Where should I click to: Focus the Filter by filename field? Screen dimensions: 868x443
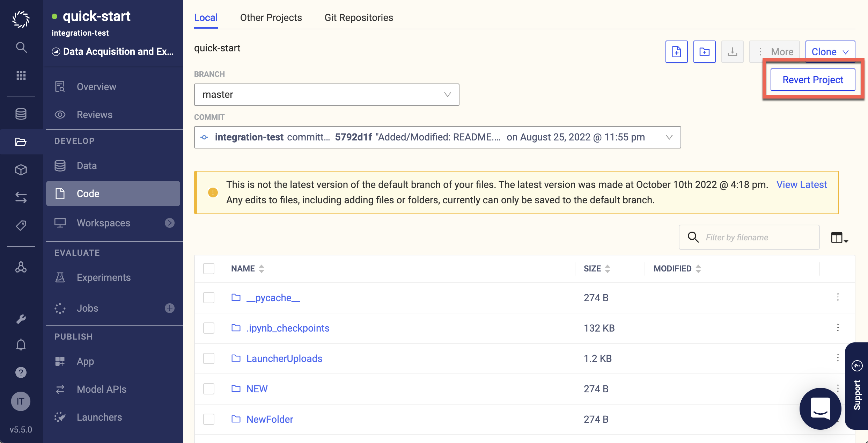coord(749,237)
